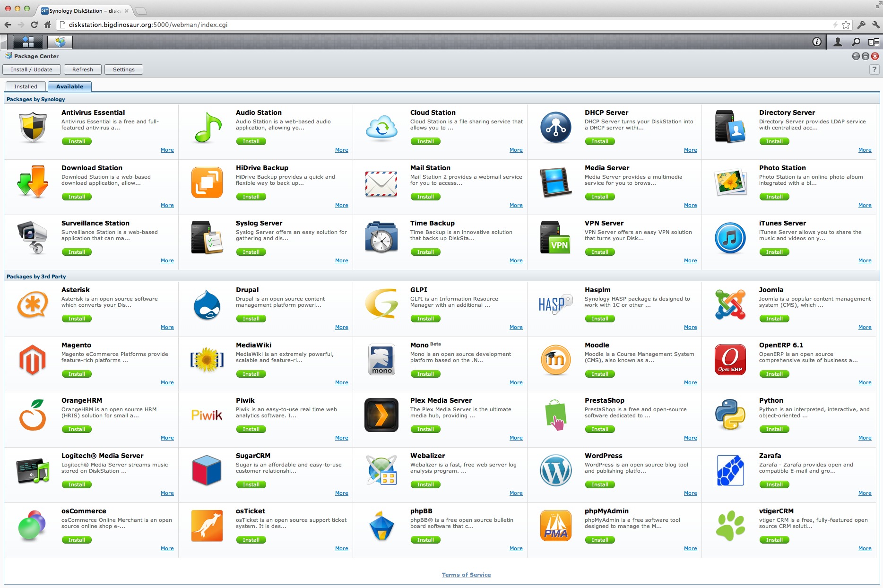Open More link for HaspIm

coord(691,327)
